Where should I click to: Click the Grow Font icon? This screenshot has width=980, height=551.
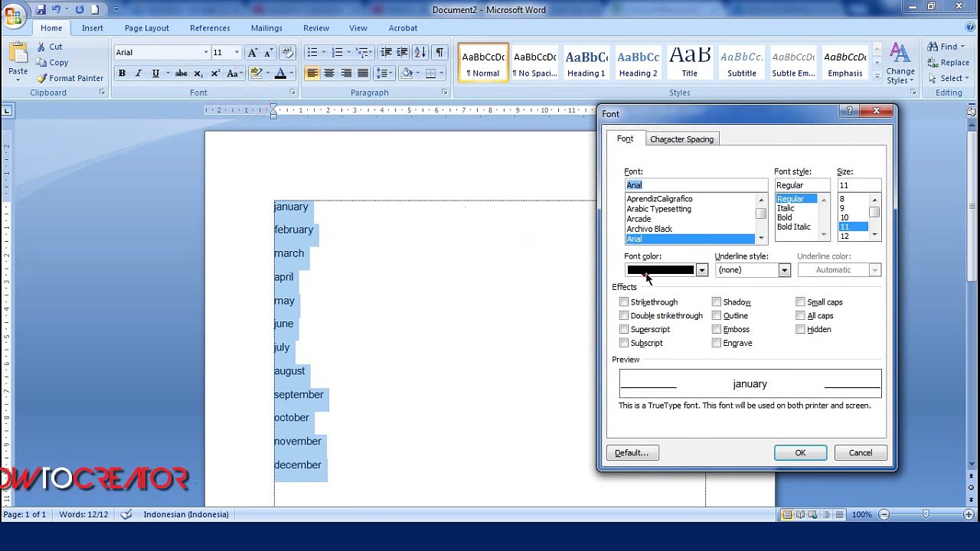pos(252,52)
